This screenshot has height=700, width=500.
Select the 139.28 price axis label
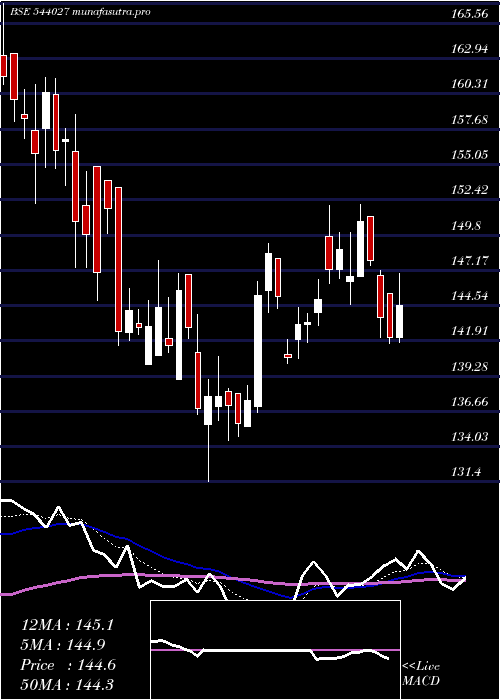point(469,367)
